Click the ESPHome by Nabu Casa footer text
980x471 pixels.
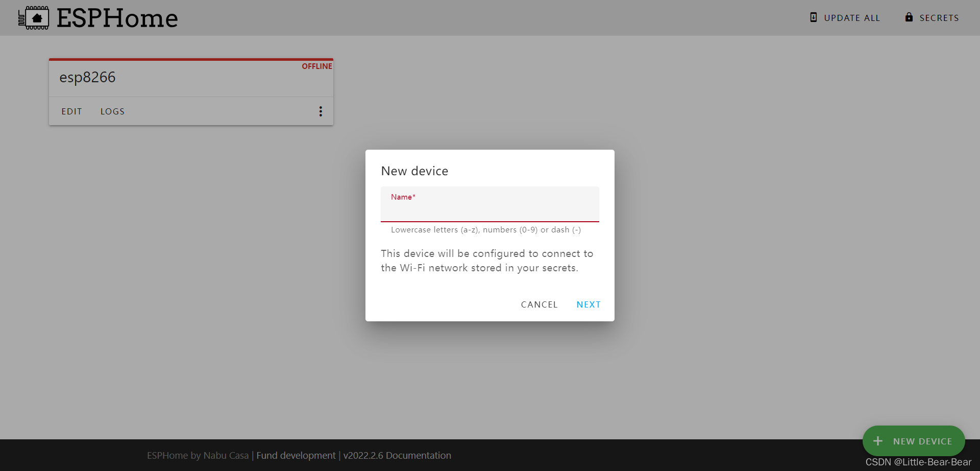pos(198,455)
